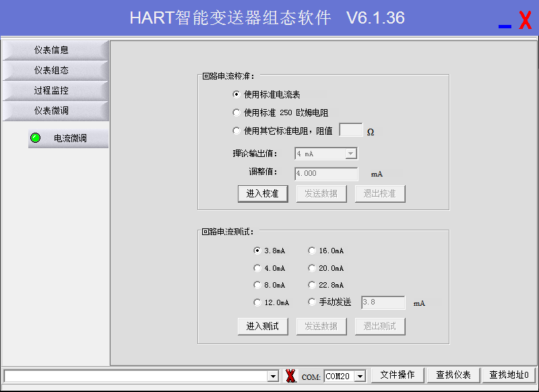Click the green indicator next to 电流微调
Screen dimensions: 539x392
(36, 138)
